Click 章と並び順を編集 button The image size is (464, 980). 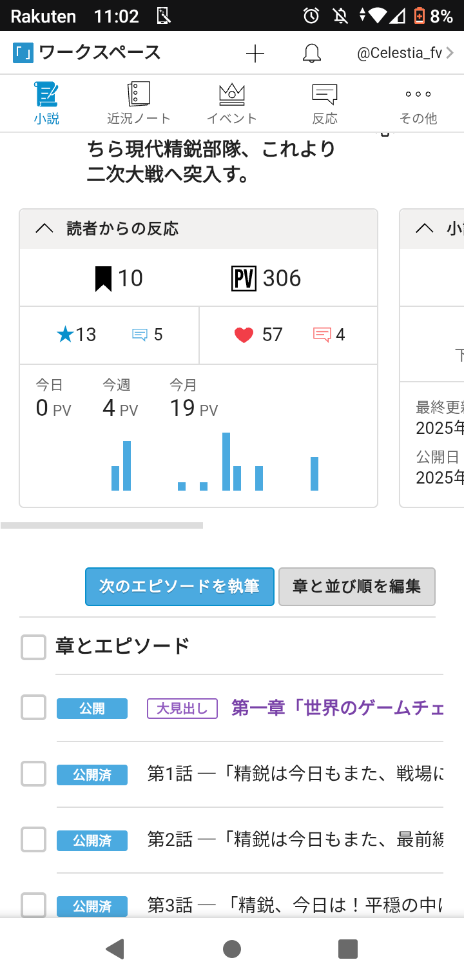click(356, 586)
